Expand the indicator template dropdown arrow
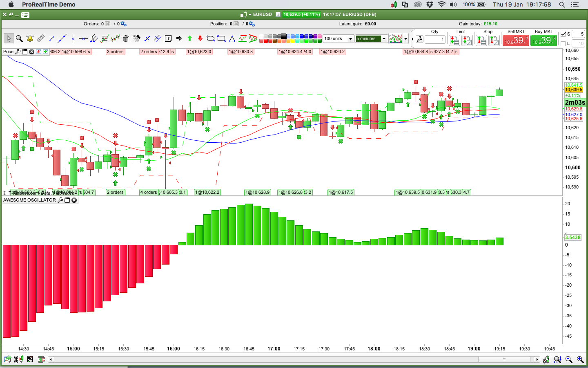The height and width of the screenshot is (368, 588). pyautogui.click(x=406, y=39)
